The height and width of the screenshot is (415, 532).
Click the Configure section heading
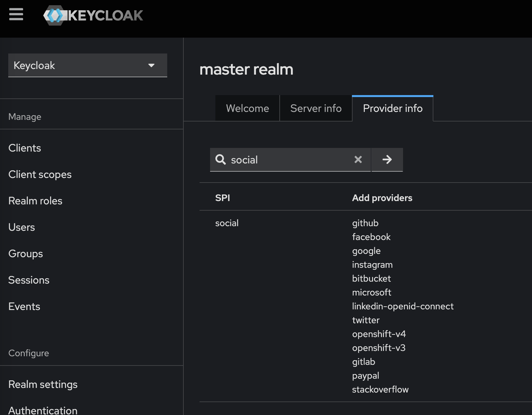(x=29, y=353)
